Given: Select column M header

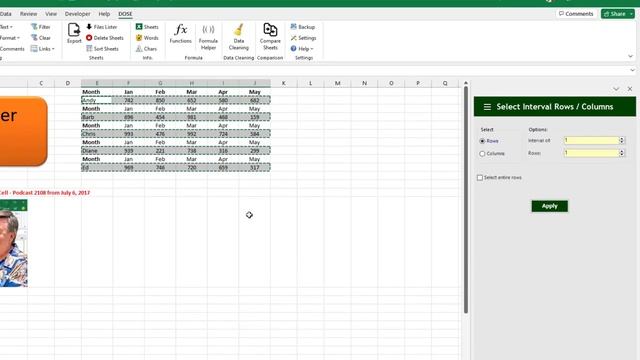Looking at the screenshot, I should pos(338,83).
